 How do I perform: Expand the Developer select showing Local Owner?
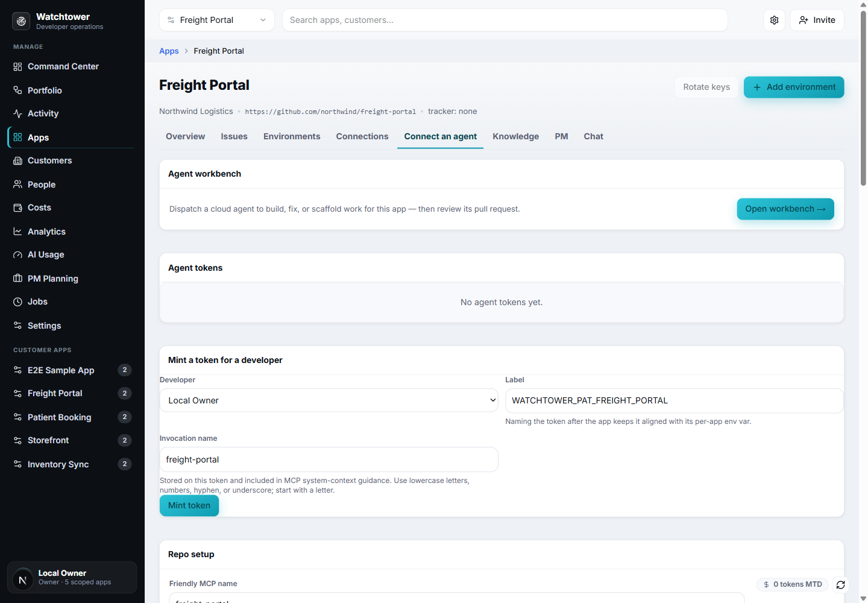[329, 400]
